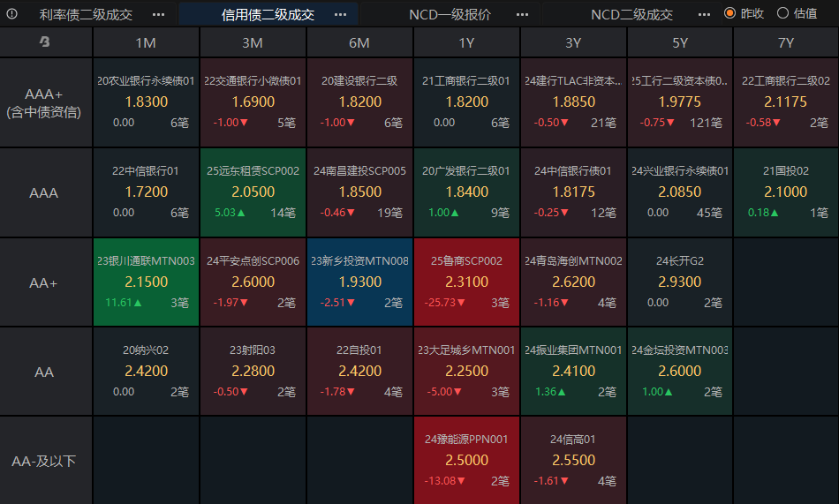Open the 24振业集团MTN001 cell
The image size is (839, 504).
[x=573, y=372]
